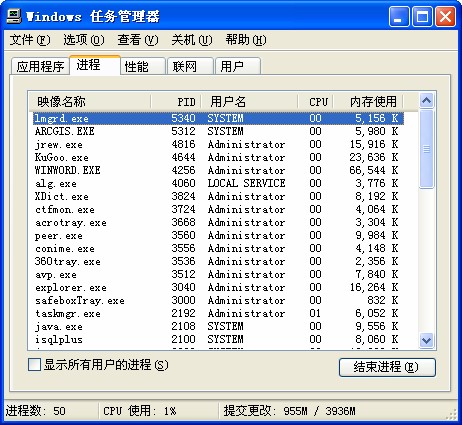Enable 显示所有用户的进程 checkbox

(x=34, y=365)
